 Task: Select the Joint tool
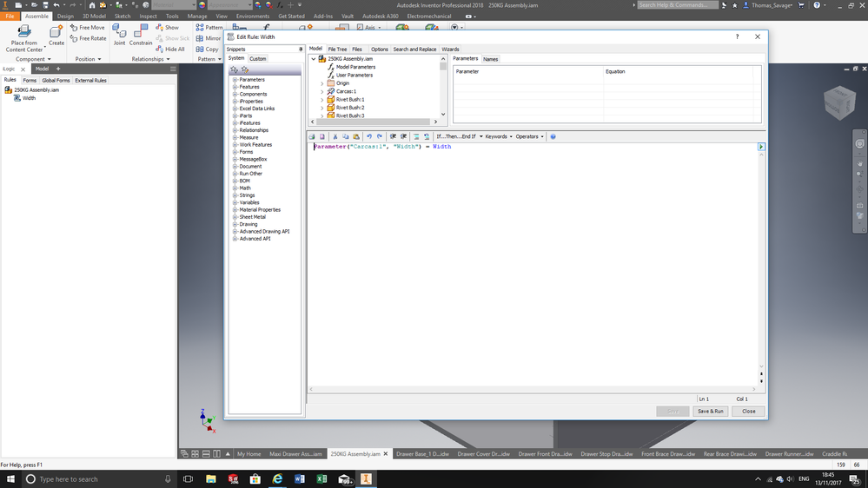coord(119,35)
